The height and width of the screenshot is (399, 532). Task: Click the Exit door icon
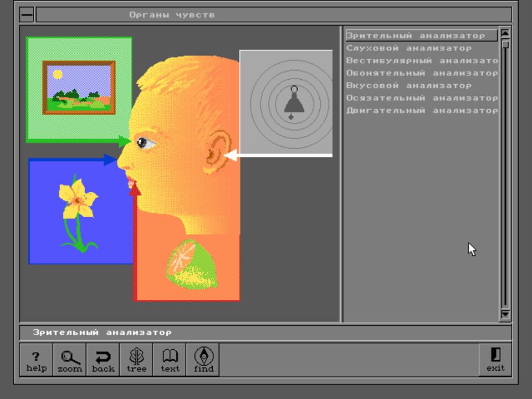coord(495,360)
